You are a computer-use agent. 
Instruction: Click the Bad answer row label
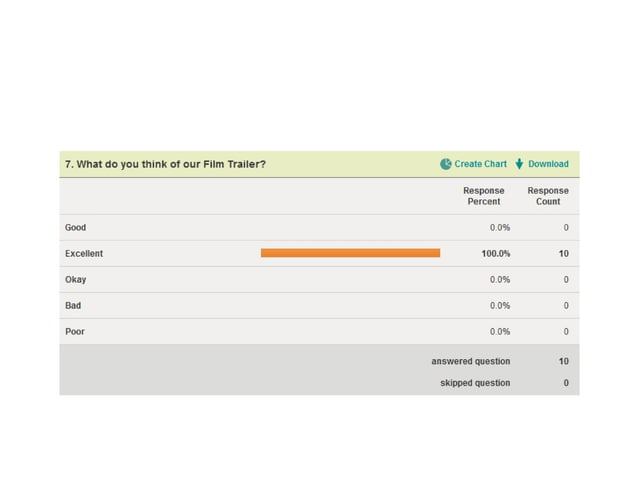click(x=73, y=306)
